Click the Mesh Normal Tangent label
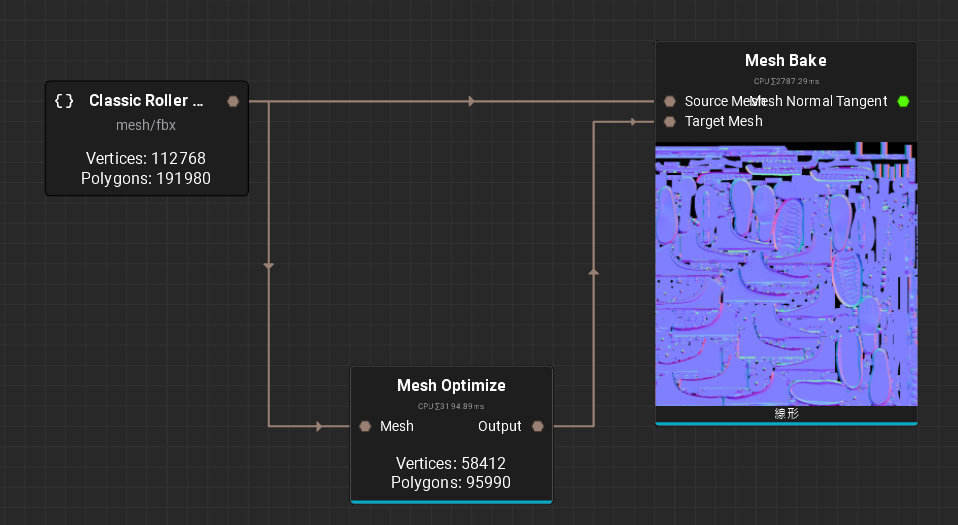Viewport: 958px width, 525px height. point(819,101)
